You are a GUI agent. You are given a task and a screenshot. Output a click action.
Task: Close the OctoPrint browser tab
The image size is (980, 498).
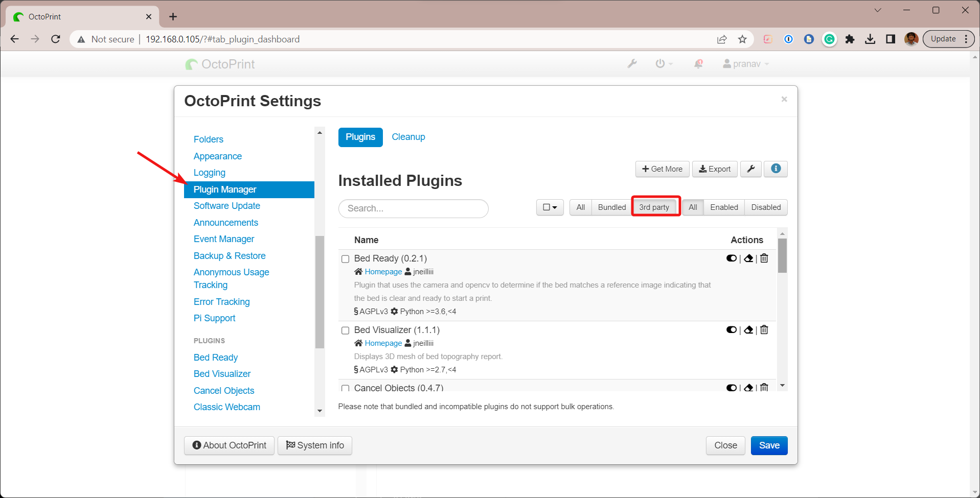[149, 17]
